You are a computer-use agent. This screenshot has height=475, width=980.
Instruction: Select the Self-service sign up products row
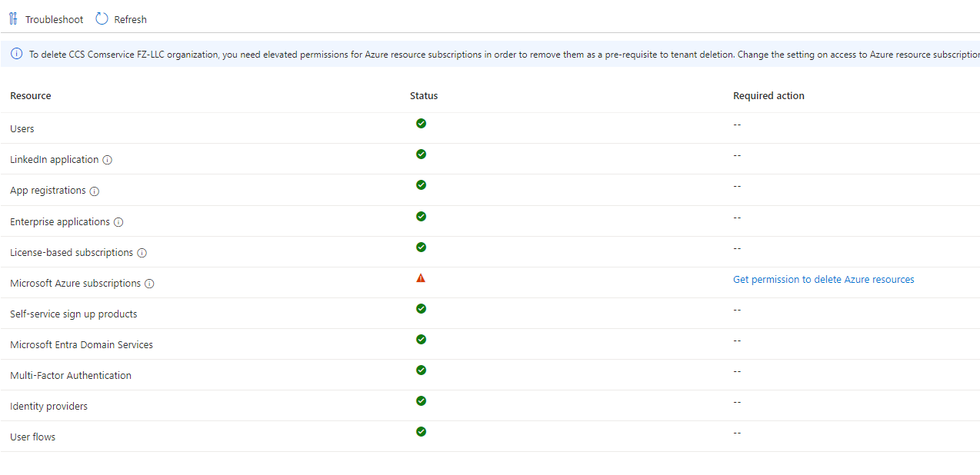(x=73, y=314)
